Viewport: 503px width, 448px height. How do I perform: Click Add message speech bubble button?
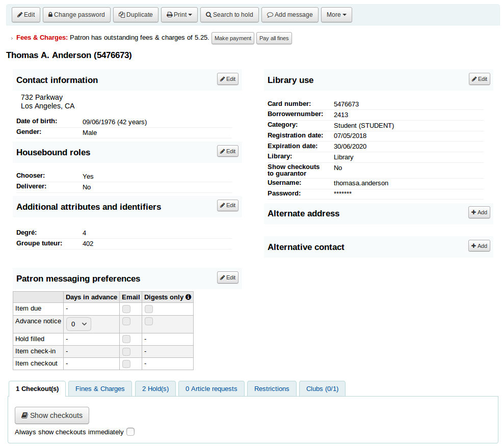point(290,15)
